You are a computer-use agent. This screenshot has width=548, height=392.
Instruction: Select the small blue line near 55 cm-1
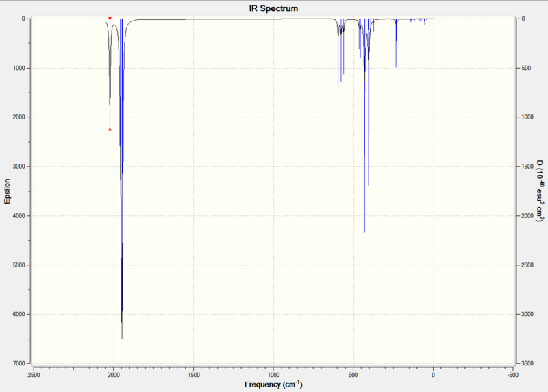click(425, 22)
